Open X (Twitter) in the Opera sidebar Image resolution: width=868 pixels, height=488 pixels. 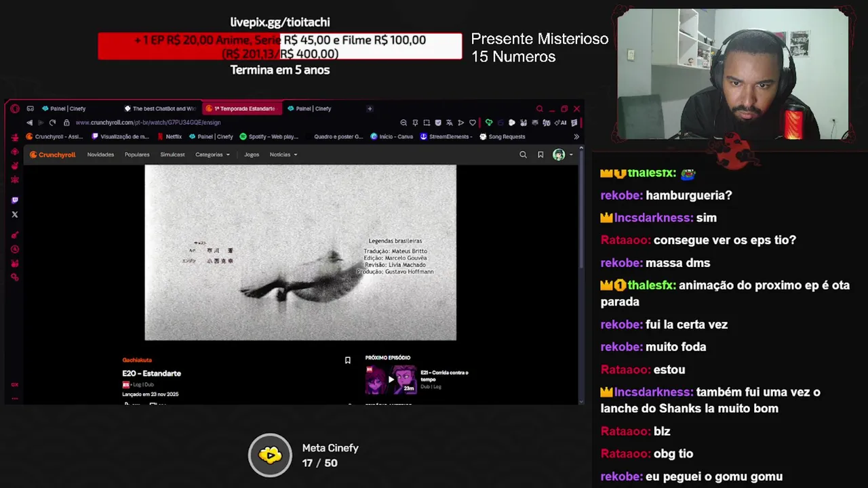15,214
